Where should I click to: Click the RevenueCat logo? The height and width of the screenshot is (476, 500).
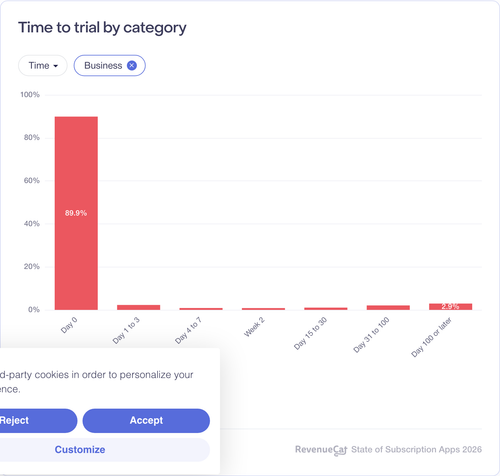pos(321,450)
